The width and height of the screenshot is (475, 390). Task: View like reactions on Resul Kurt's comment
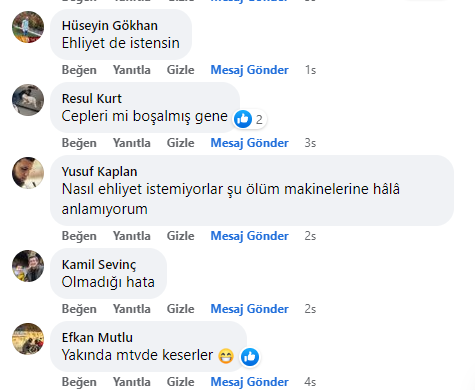click(x=250, y=119)
